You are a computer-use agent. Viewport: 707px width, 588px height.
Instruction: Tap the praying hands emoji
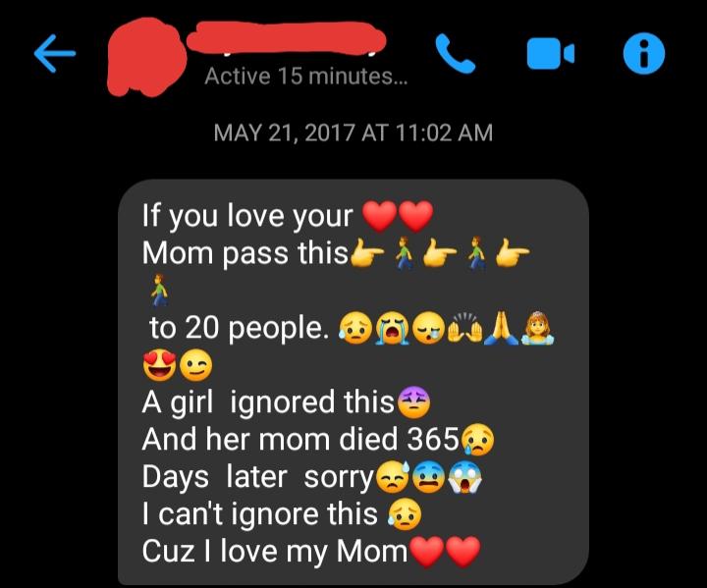[501, 328]
